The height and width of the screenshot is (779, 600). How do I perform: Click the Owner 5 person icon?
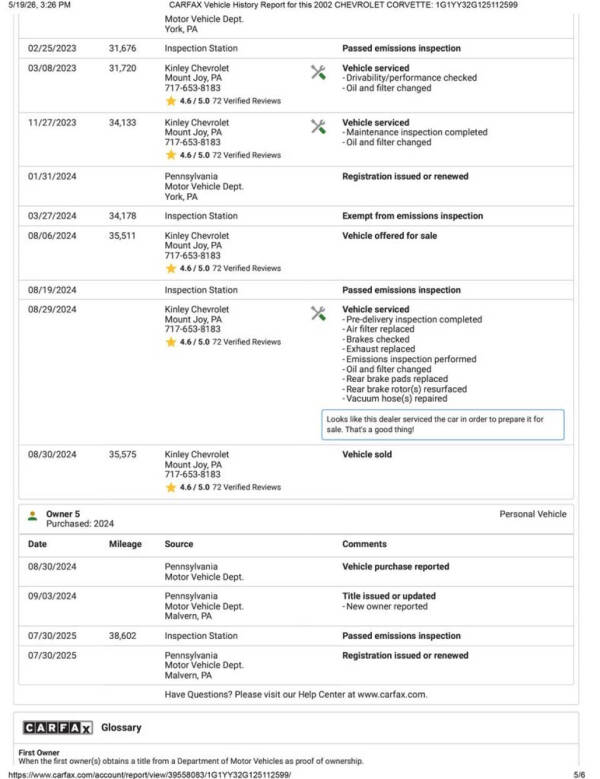tap(33, 516)
